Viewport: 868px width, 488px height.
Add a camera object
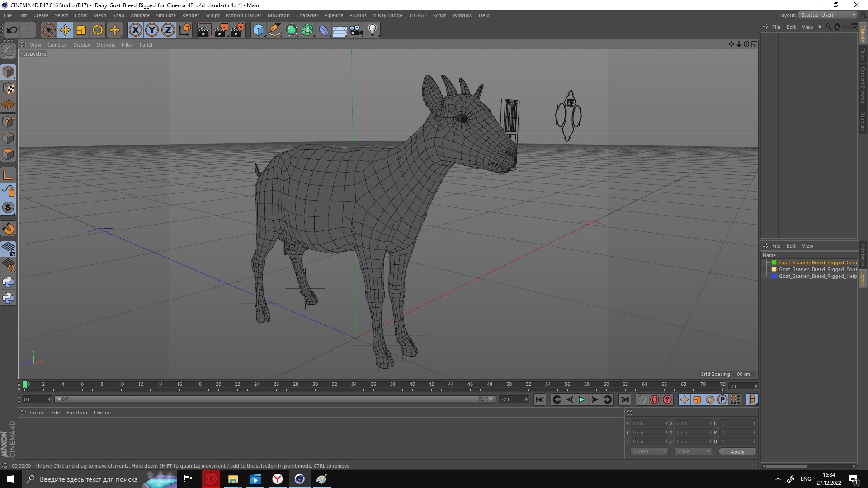[x=356, y=30]
